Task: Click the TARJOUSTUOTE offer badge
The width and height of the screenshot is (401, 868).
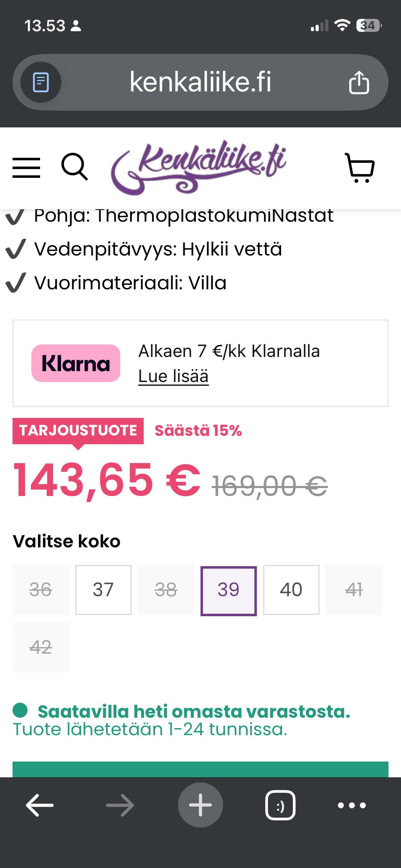Action: pyautogui.click(x=79, y=431)
